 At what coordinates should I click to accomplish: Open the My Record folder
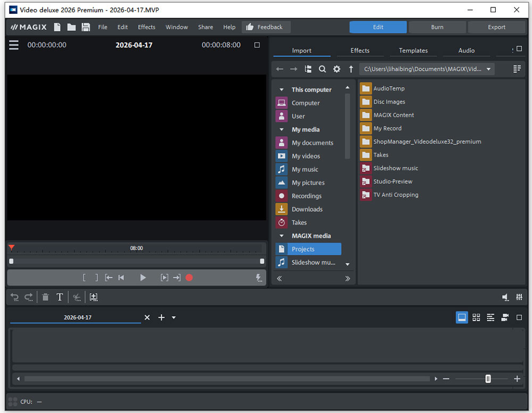[x=387, y=128]
